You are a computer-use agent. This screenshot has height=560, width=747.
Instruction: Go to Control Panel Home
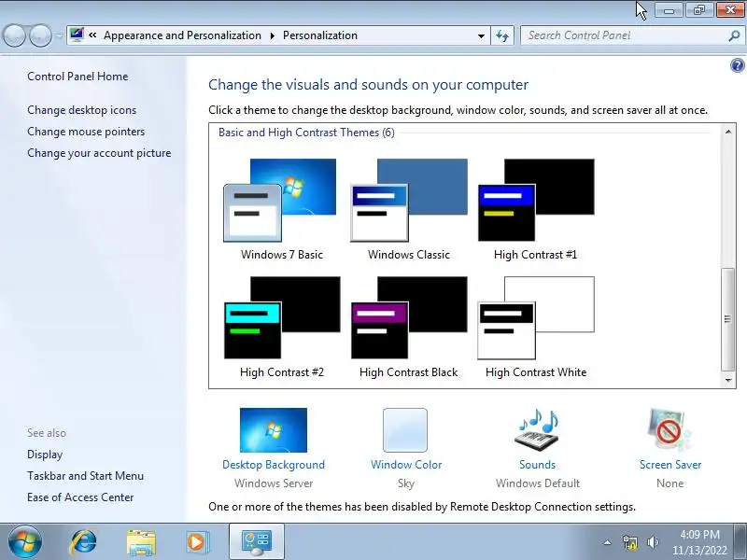tap(78, 77)
